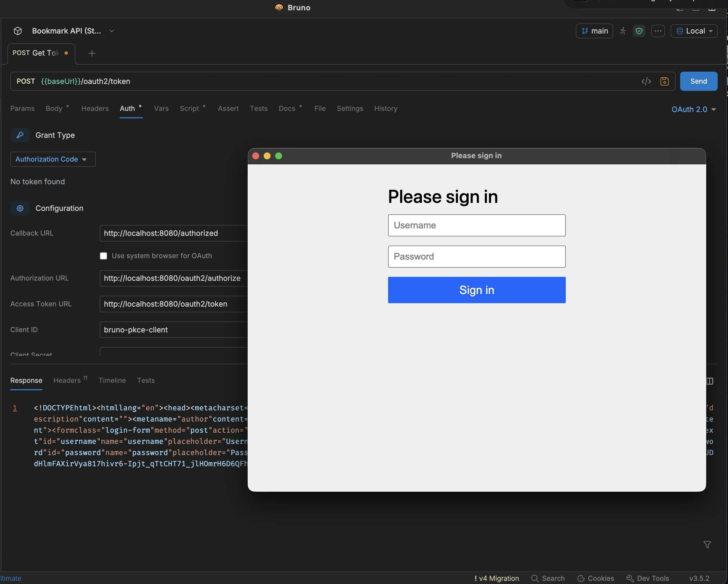
Task: Click the v3.5.2 version label
Action: 699,578
